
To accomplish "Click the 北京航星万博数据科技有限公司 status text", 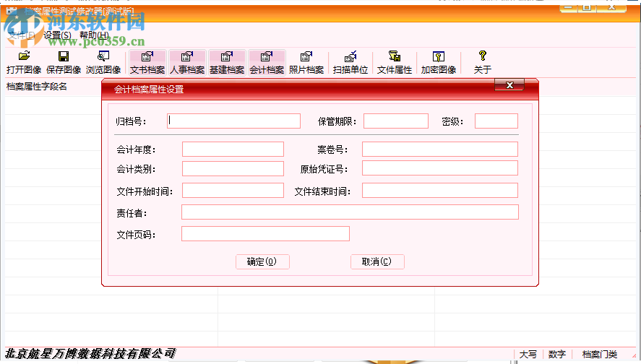I will 90,354.
